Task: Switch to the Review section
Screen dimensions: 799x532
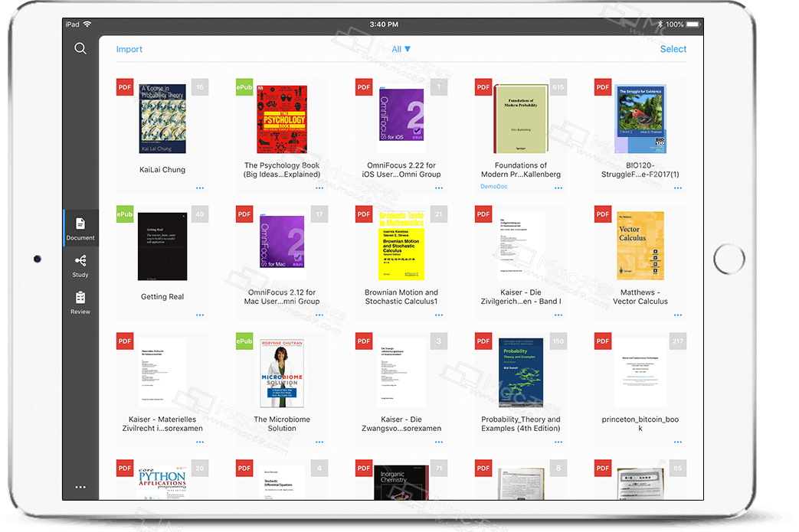Action: click(80, 302)
